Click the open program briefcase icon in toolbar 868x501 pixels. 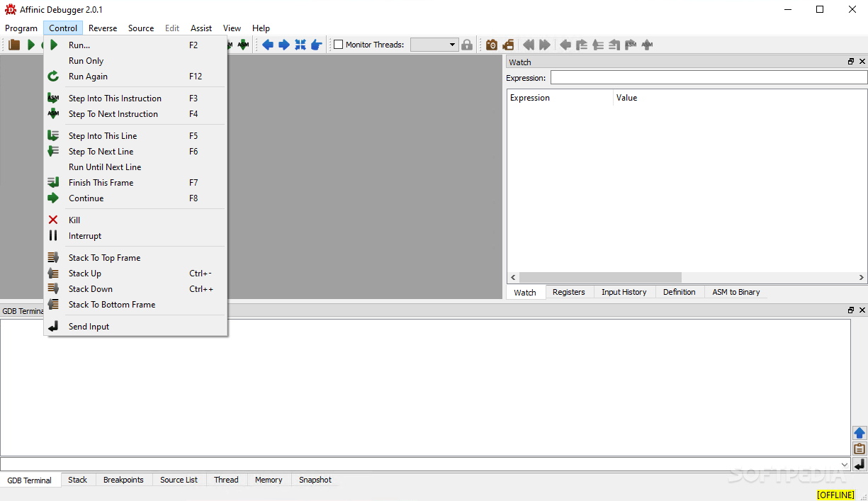click(14, 45)
